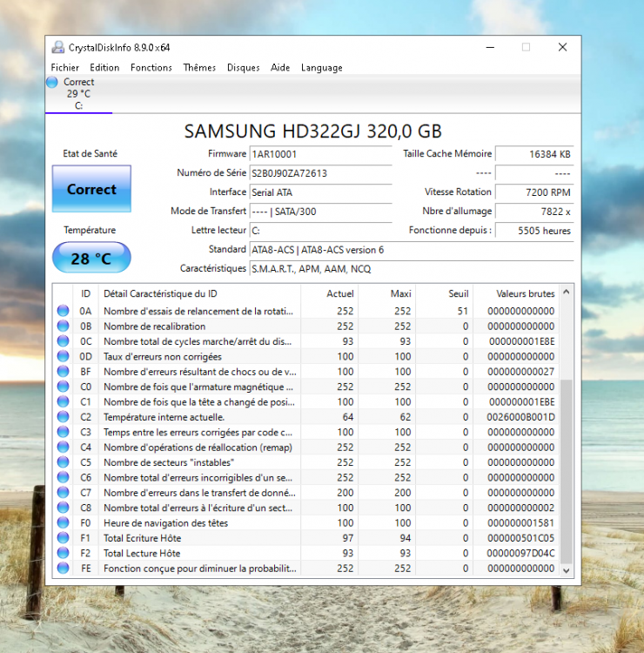Minimize the CrystalDiskInfo window
This screenshot has height=653, width=644.
point(490,48)
